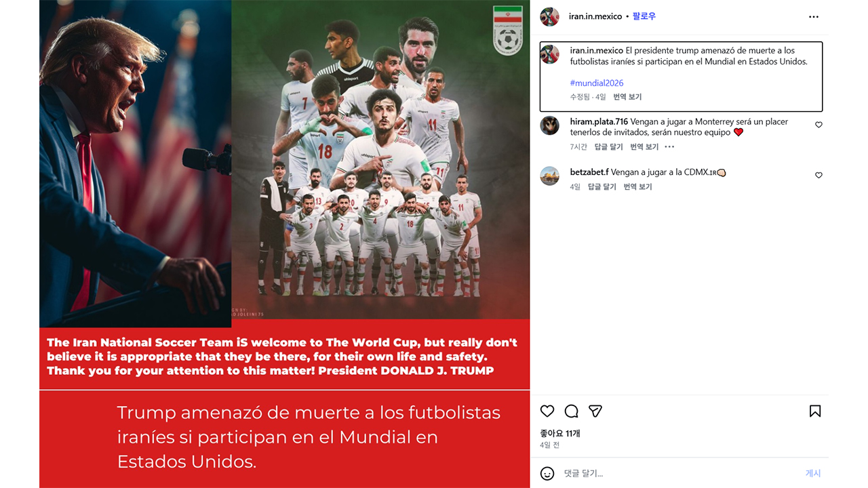Save the post with the bookmark icon
Screen dimensions: 868x488
(x=815, y=411)
